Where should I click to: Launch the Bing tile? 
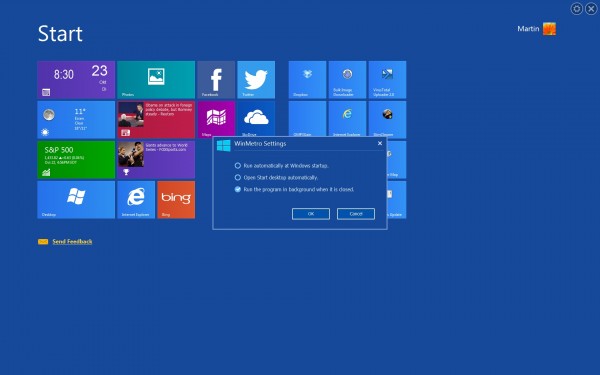click(176, 200)
